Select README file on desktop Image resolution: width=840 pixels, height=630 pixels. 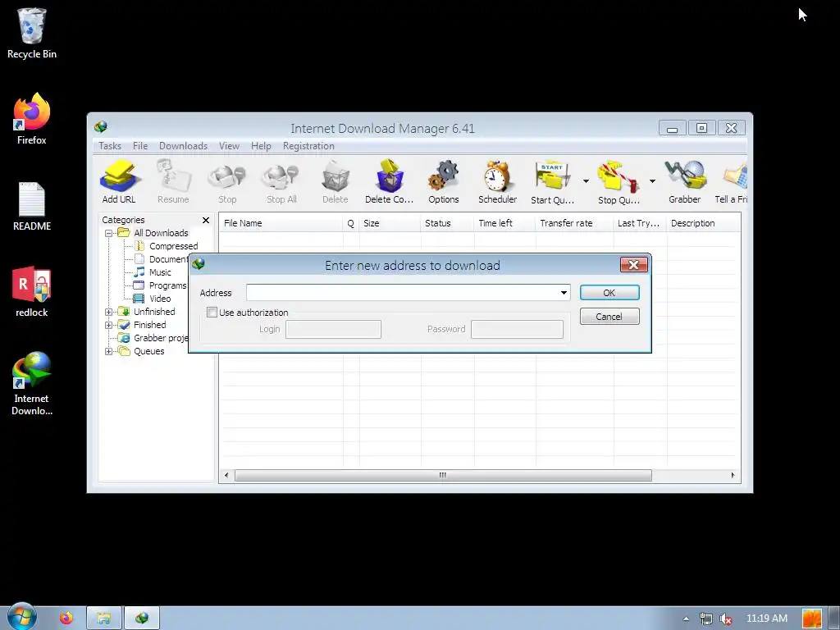click(32, 206)
